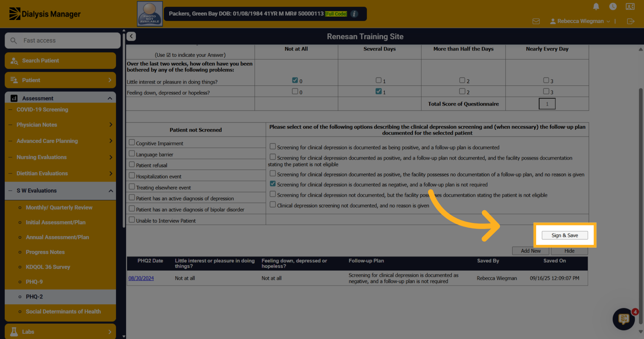Click the Patient list icon in sidebar
This screenshot has height=339, width=644.
[14, 80]
